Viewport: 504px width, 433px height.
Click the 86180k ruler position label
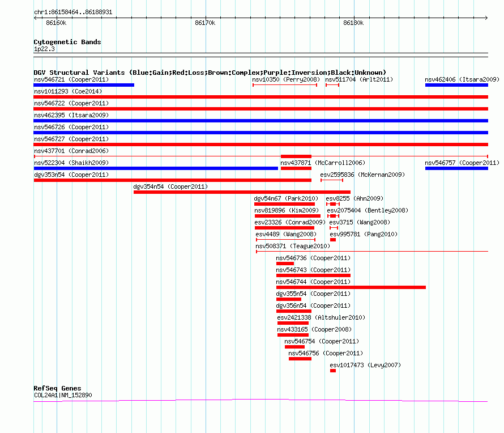[x=353, y=23]
